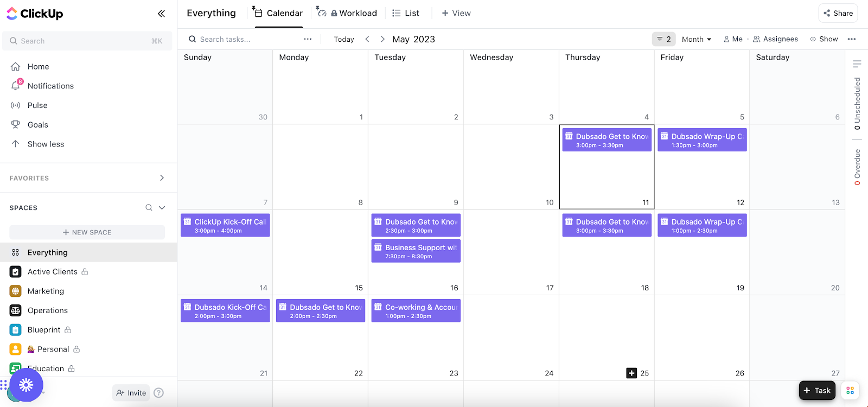Open Dubsado Get to Know event May 11
Screen dimensions: 868x407
[x=607, y=140]
